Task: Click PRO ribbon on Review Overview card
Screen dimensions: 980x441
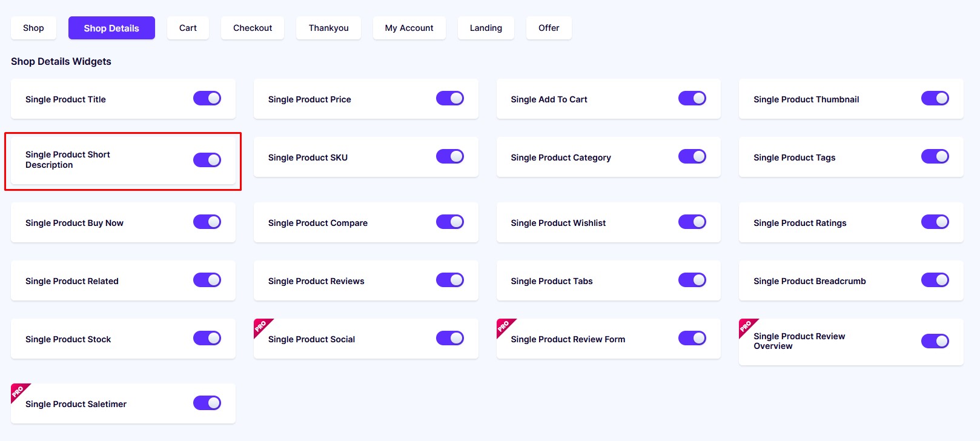Action: click(747, 327)
